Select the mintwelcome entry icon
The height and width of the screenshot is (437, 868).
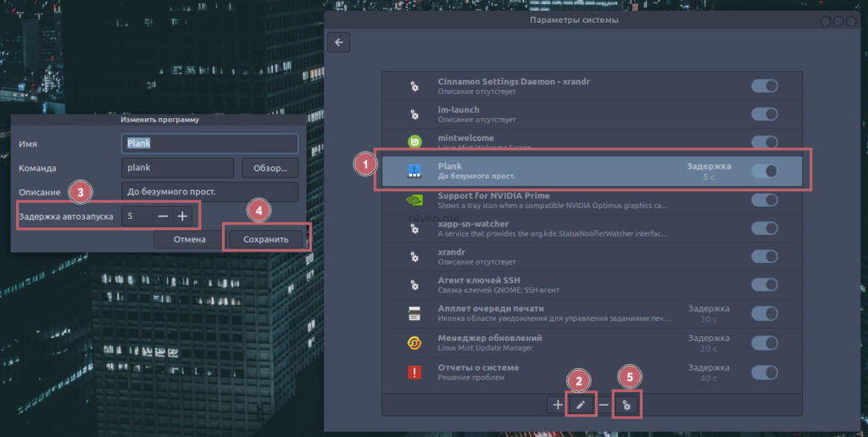pos(415,142)
